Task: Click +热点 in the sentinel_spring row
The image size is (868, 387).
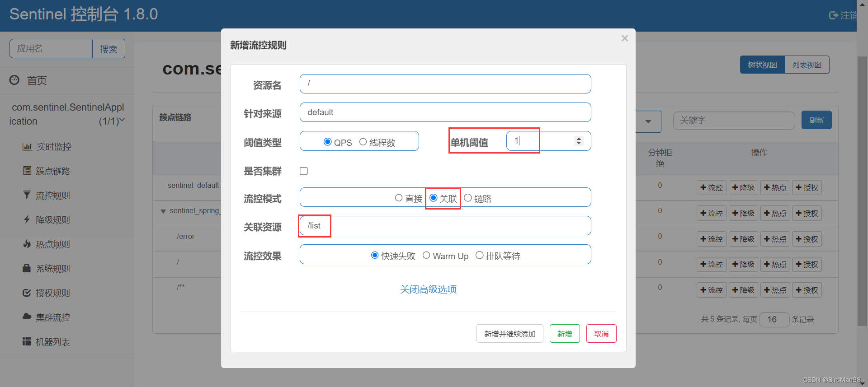Action: point(775,213)
